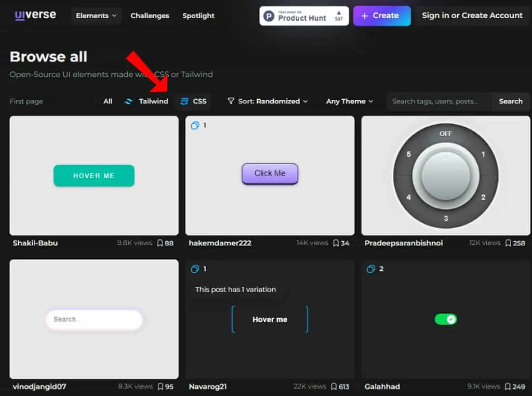Turn the rotary dial knob preview

446,176
